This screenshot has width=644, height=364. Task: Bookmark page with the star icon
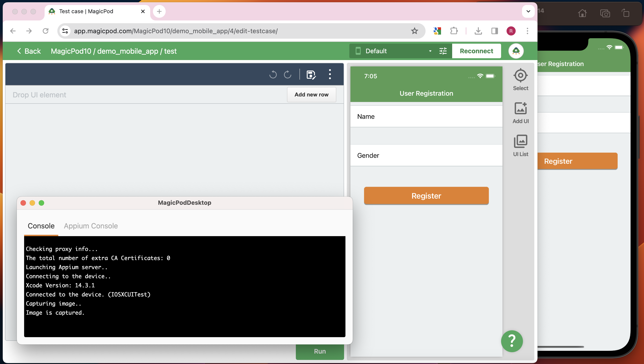(x=414, y=31)
